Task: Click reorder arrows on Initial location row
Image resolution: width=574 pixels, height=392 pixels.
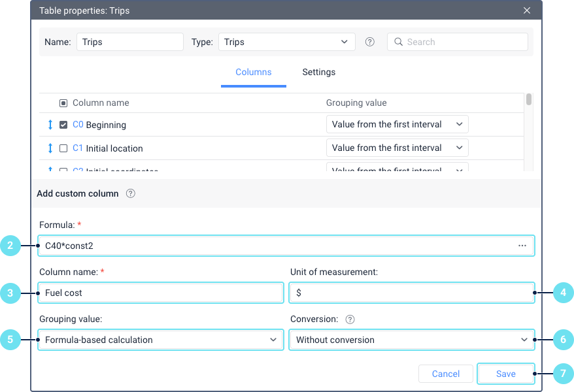Action: [50, 148]
